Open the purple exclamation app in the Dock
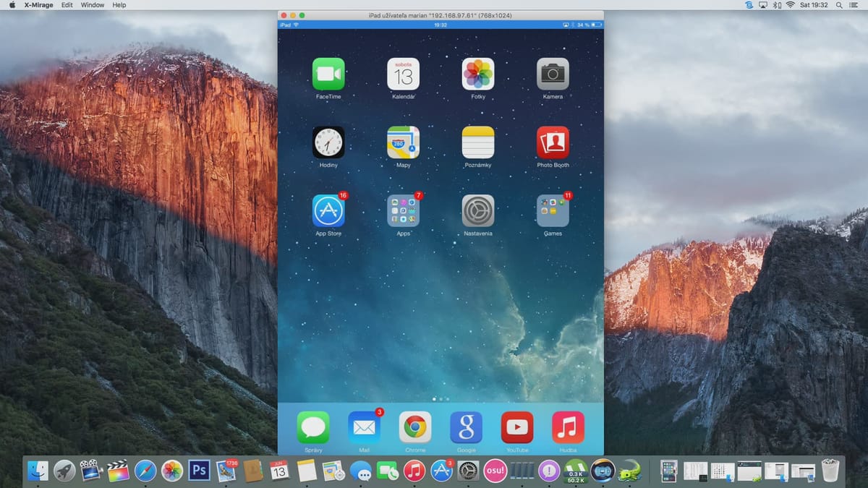Image resolution: width=868 pixels, height=488 pixels. click(x=549, y=471)
